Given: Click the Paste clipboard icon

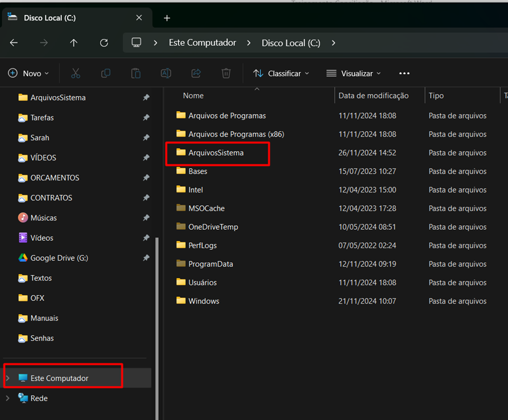Looking at the screenshot, I should (136, 73).
